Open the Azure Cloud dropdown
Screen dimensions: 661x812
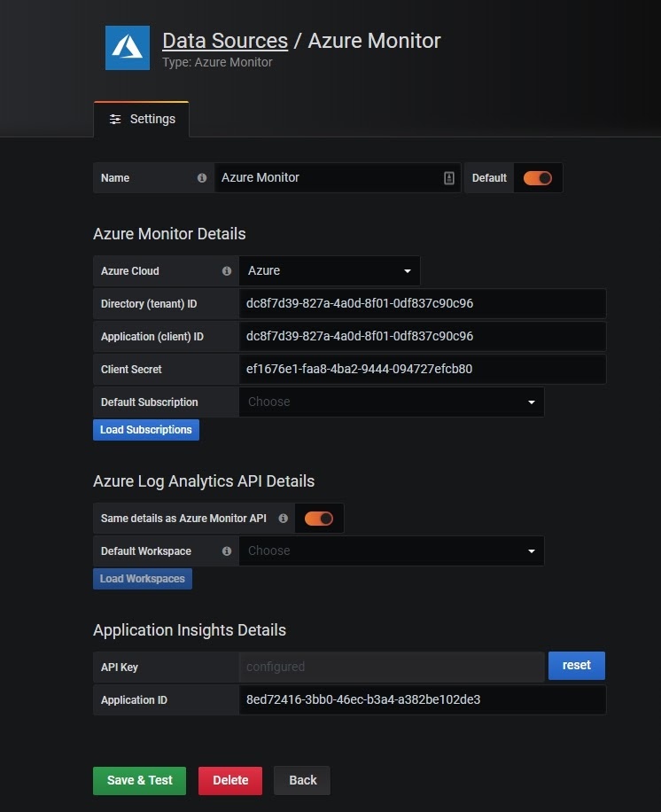[x=330, y=271]
